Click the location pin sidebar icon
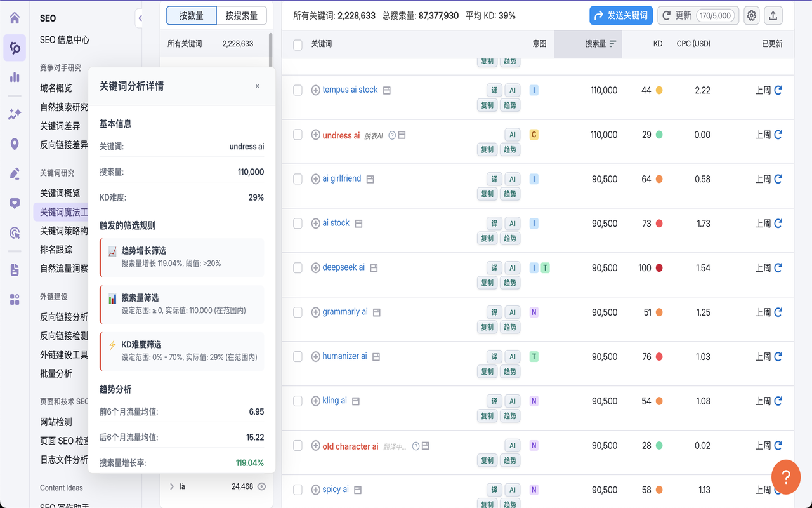The width and height of the screenshot is (812, 508). [15, 144]
